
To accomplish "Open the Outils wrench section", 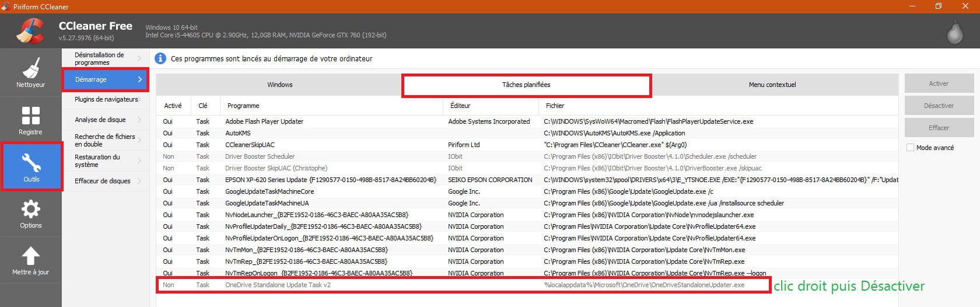I will (32, 166).
